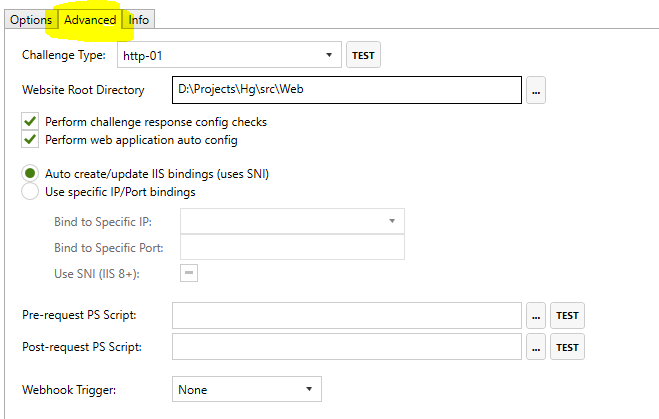Viewport: 659px width, 419px height.
Task: Test the http-01 challenge type
Action: coord(363,55)
